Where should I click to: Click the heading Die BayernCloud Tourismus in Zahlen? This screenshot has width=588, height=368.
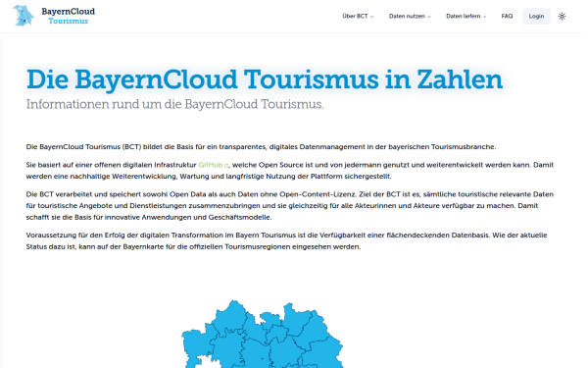[265, 79]
